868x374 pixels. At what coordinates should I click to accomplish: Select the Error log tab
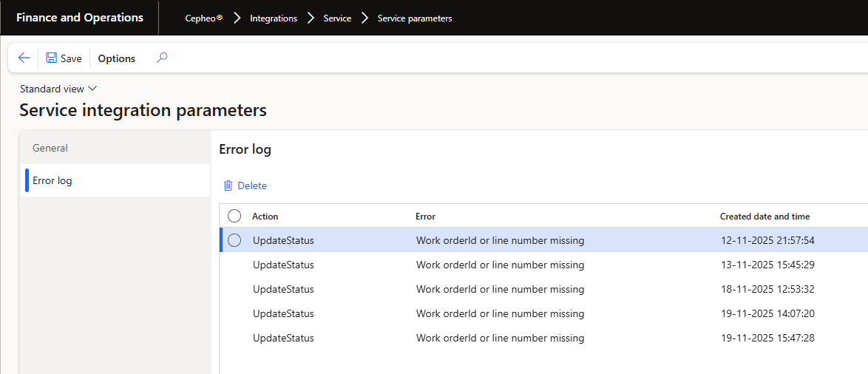52,180
